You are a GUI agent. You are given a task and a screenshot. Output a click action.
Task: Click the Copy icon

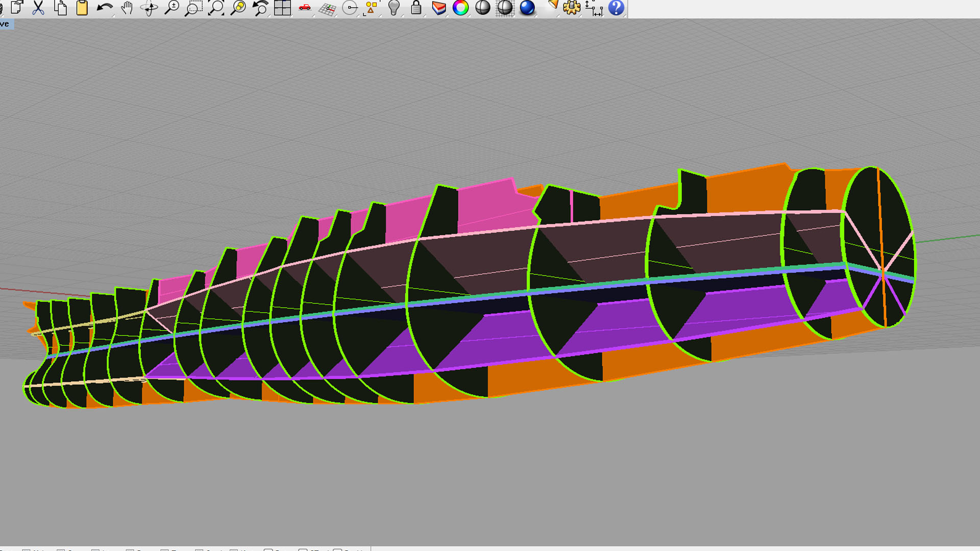tap(60, 8)
